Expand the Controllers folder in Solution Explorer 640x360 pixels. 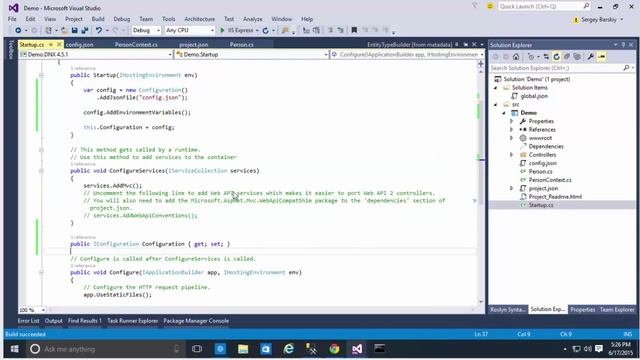(x=511, y=155)
